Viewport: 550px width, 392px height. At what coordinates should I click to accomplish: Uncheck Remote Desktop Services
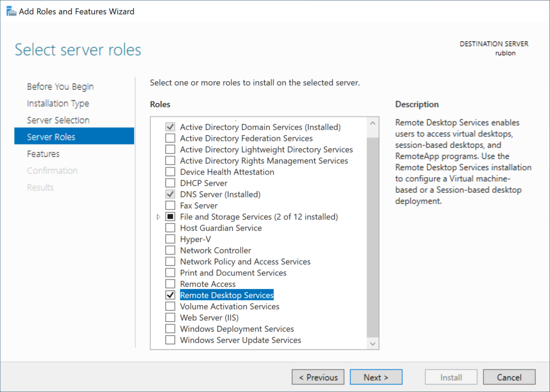170,295
